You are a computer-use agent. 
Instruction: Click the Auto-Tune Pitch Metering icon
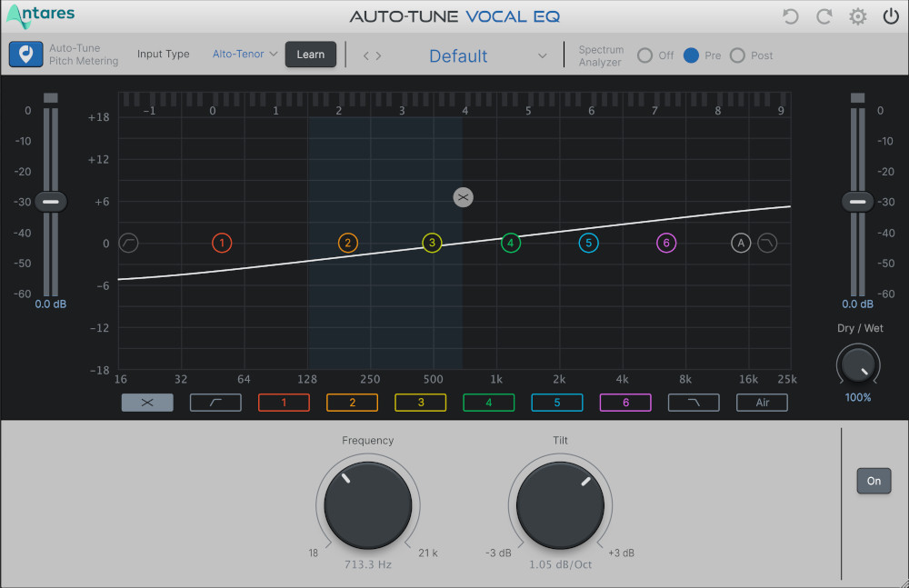(25, 55)
